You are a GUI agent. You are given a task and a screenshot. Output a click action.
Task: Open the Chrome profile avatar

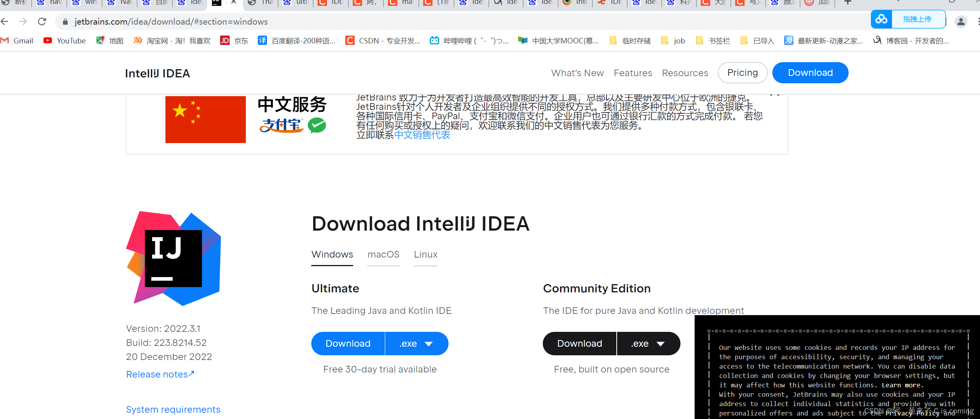[x=961, y=21]
